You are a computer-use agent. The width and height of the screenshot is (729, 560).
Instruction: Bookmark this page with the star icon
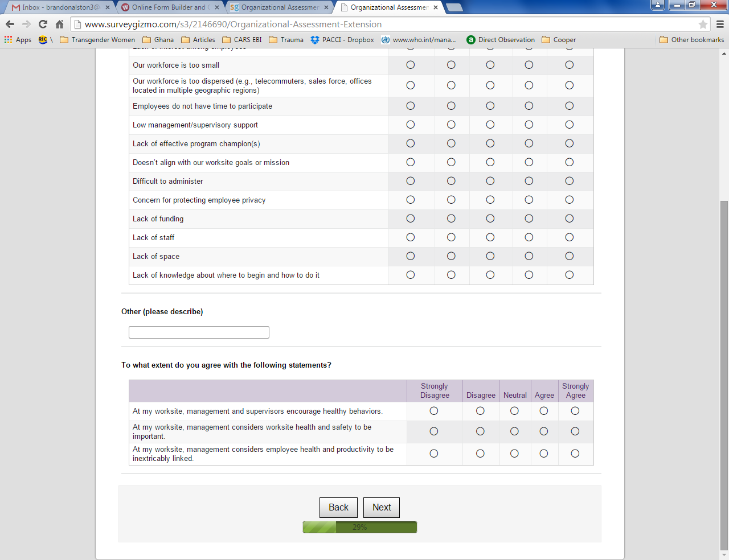click(703, 24)
